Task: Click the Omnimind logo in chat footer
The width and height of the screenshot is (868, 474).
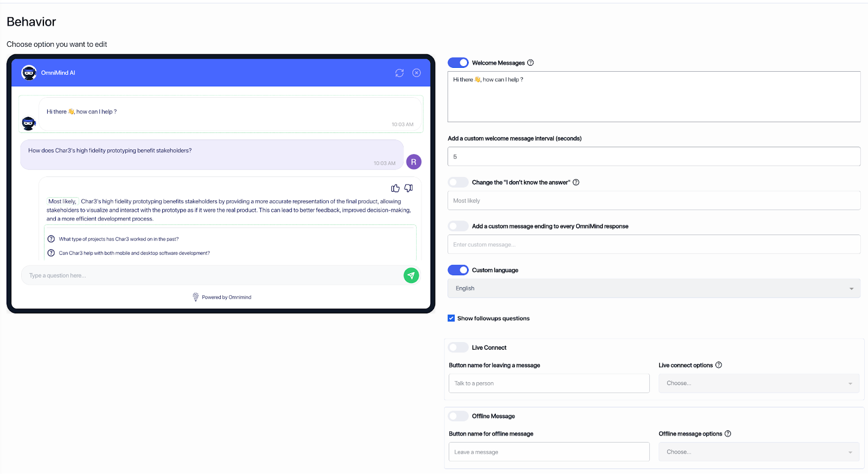Action: click(196, 297)
